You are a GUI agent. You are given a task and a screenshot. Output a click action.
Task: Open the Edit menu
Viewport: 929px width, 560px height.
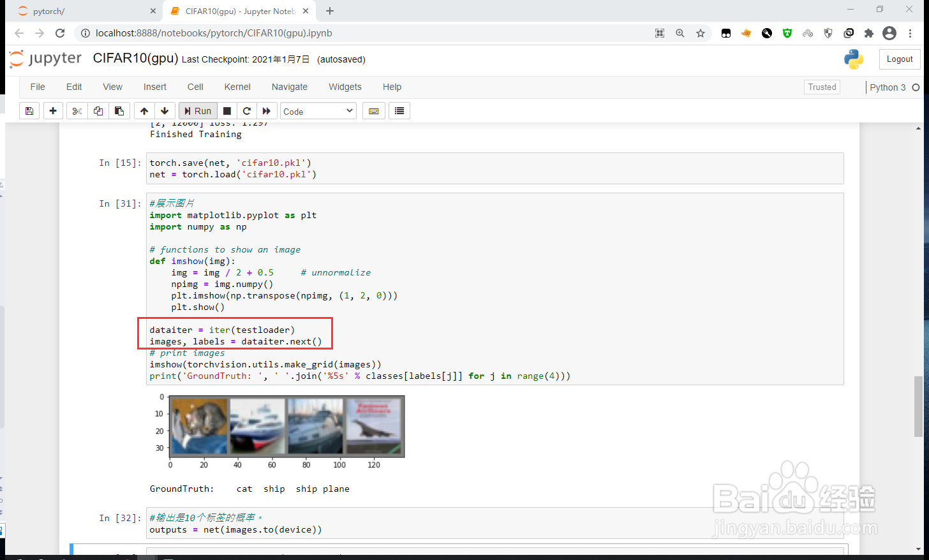click(74, 87)
